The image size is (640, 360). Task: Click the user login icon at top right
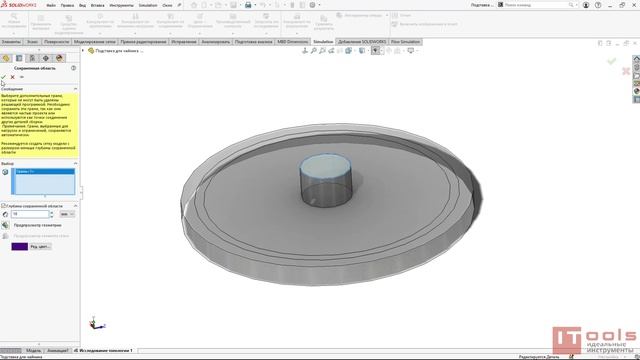(586, 5)
